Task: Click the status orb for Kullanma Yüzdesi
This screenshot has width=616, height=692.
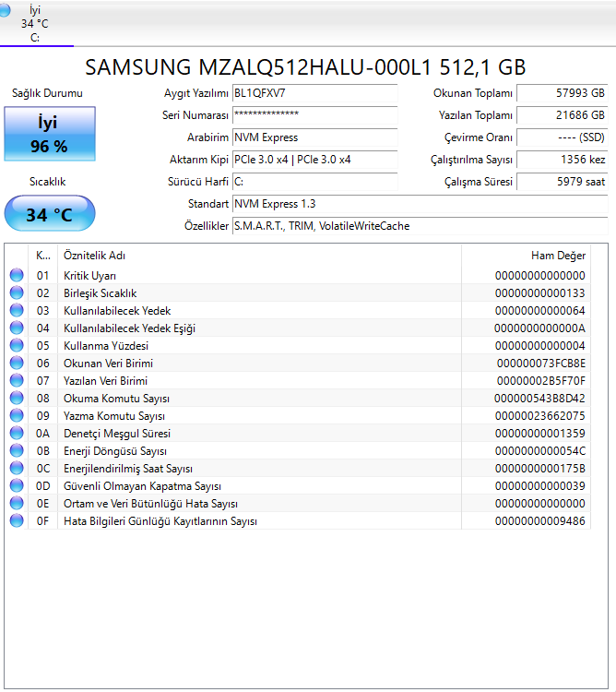Action: point(17,345)
